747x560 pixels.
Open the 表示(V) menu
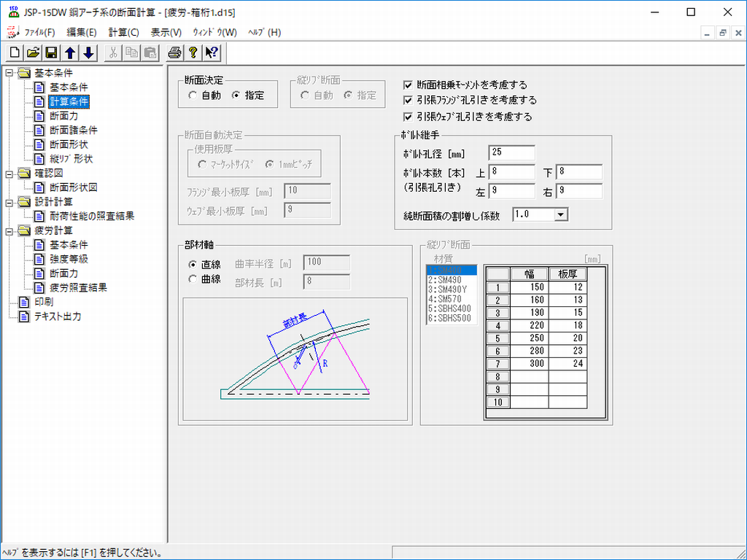click(166, 32)
